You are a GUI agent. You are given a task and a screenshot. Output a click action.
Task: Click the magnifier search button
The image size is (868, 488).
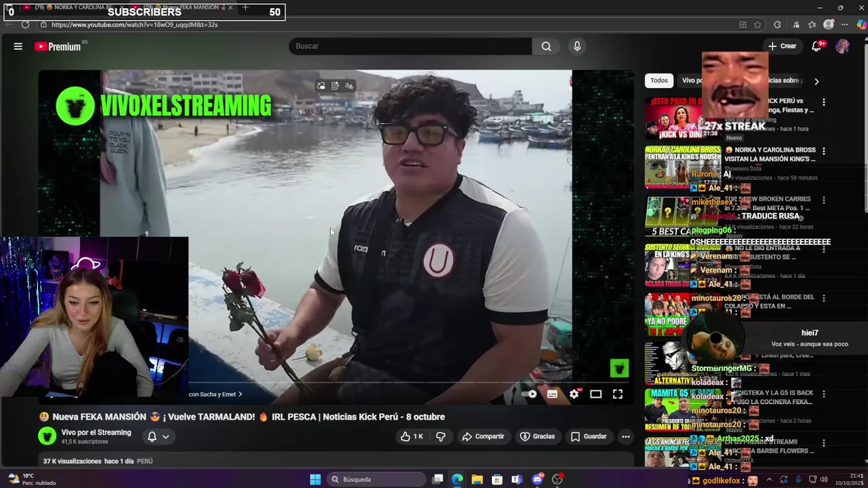coord(547,46)
